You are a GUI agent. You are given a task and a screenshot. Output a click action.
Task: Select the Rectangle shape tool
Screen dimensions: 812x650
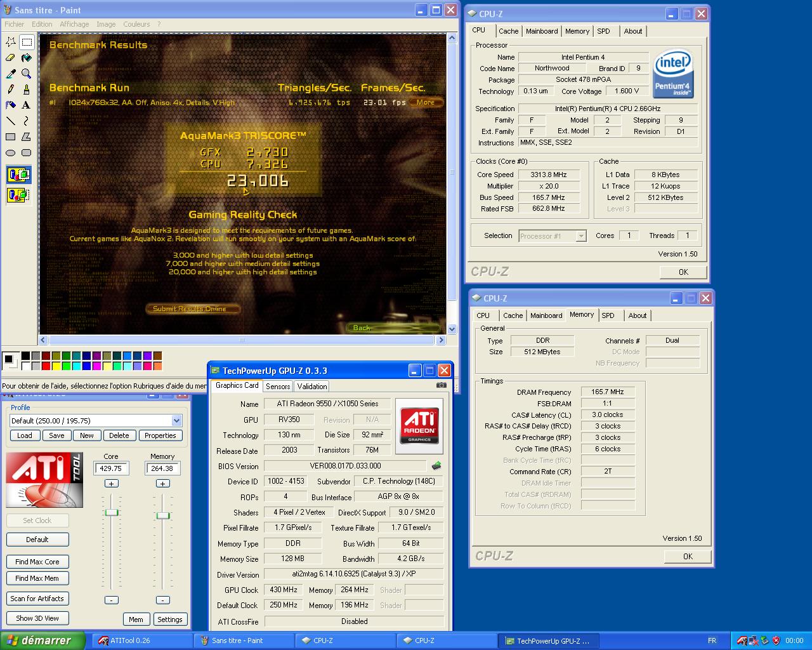11,136
